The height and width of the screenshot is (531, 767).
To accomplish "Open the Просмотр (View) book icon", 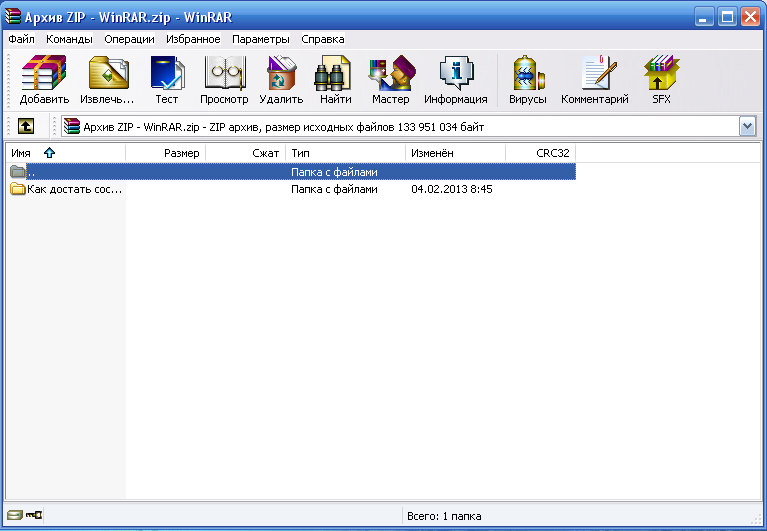I will coord(225,72).
